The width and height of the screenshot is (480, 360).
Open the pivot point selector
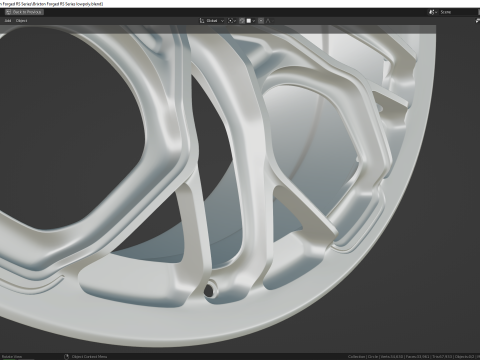pyautogui.click(x=230, y=21)
